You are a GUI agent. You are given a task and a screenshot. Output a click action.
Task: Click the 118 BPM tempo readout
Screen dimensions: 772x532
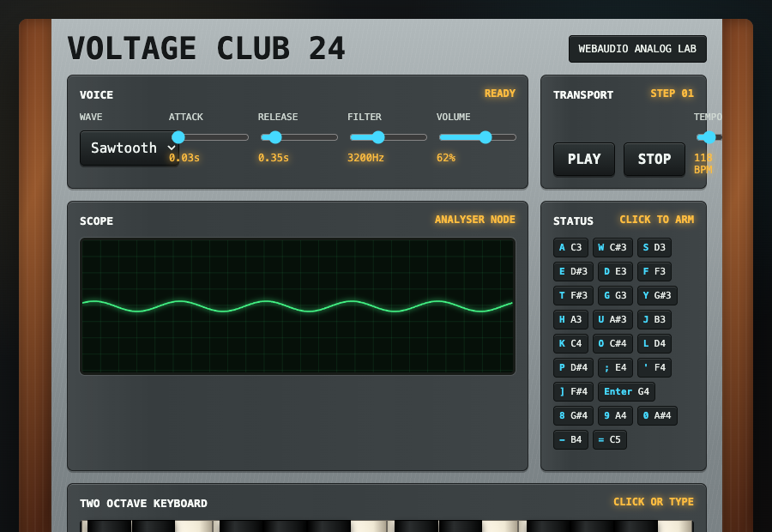(x=703, y=164)
